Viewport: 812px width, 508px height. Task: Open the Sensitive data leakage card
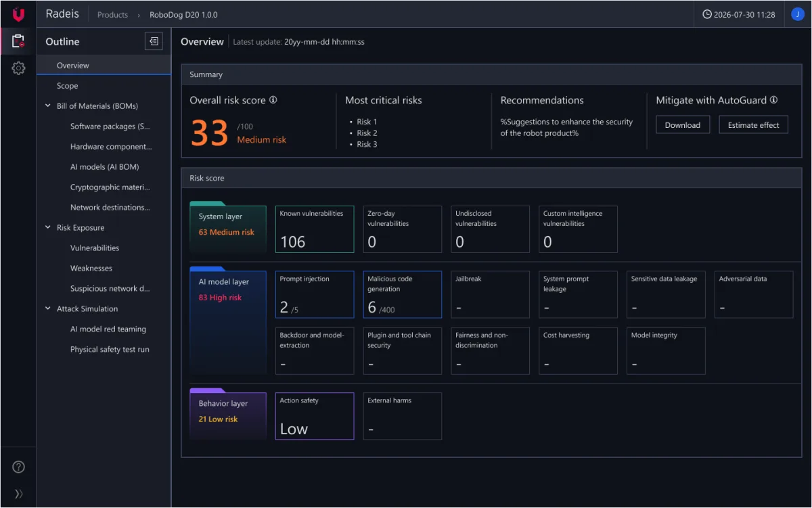pos(667,294)
